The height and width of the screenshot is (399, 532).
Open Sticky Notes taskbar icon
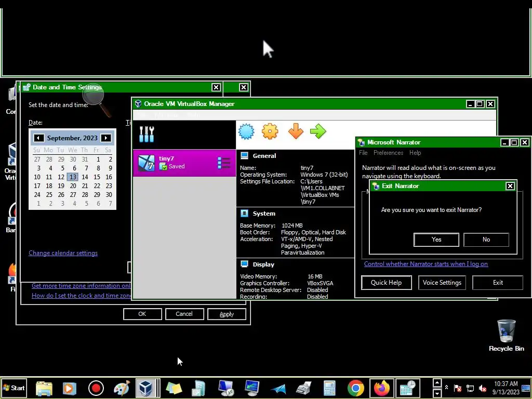(174, 388)
